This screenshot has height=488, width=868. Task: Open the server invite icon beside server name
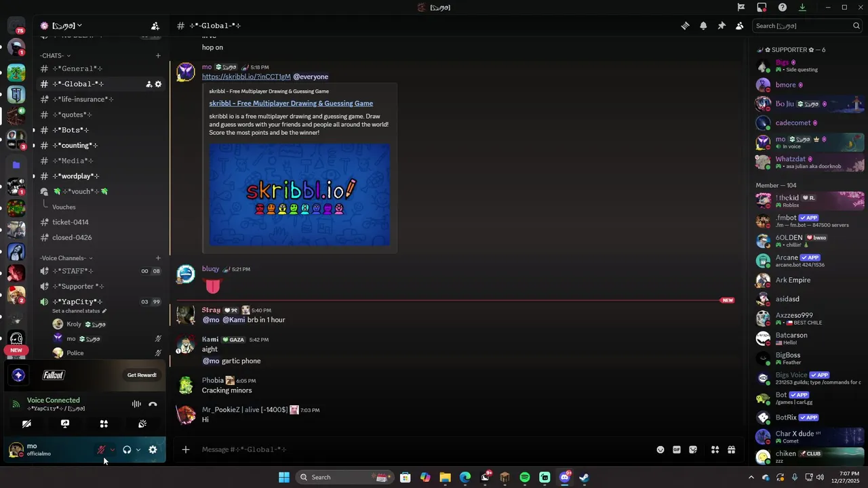[x=155, y=26]
